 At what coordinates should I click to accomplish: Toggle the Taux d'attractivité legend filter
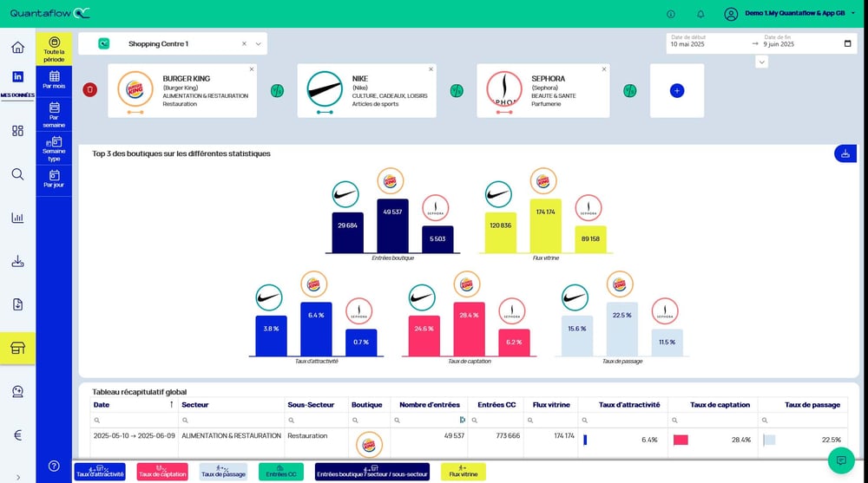point(100,471)
